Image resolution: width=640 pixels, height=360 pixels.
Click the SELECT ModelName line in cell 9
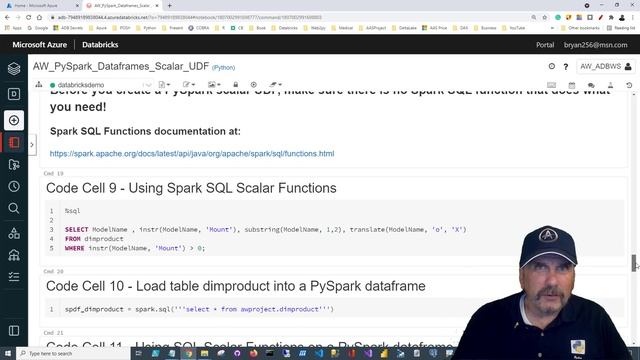coord(265,230)
